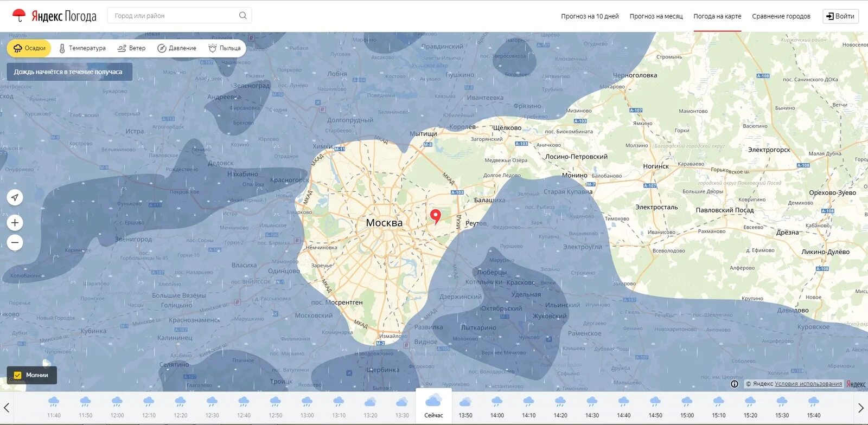Select the 13:00 time slot

307,408
